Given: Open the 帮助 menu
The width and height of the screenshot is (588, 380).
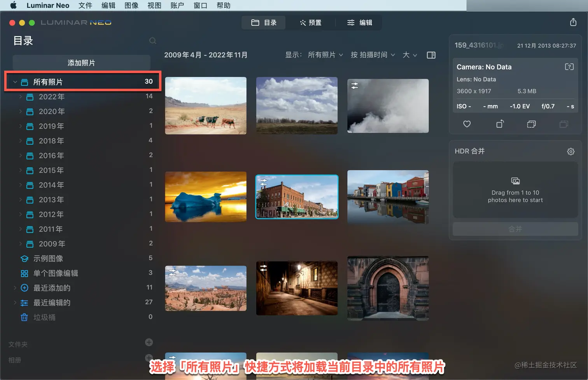Looking at the screenshot, I should pyautogui.click(x=224, y=5).
